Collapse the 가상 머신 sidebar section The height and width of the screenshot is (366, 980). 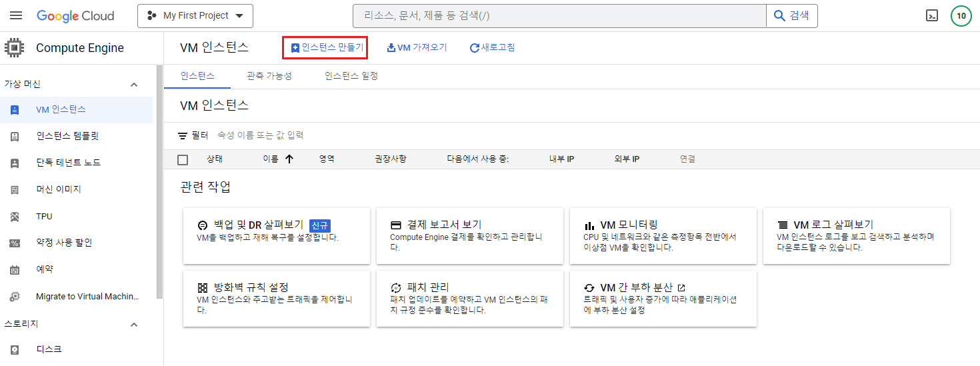click(134, 85)
